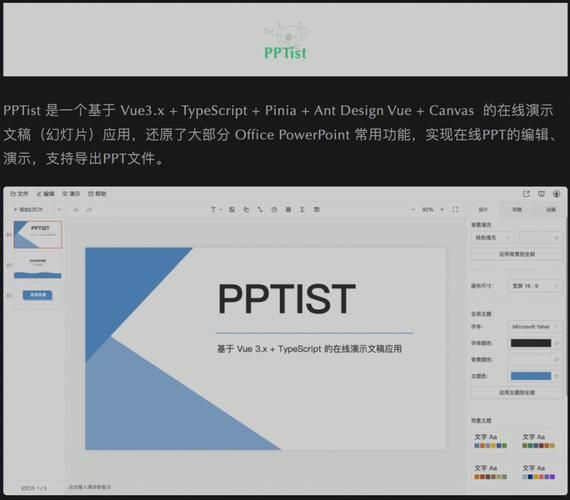Open the Microsoft Yahei font dropdown

[535, 327]
